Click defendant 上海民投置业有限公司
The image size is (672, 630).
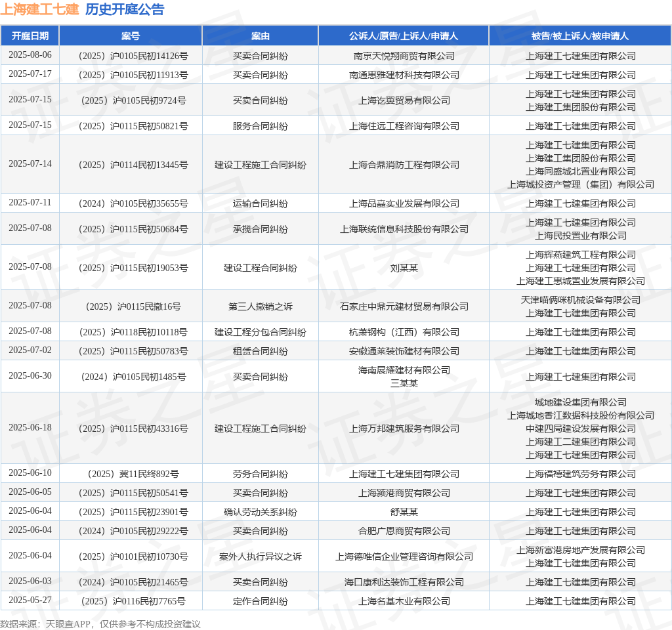[580, 236]
